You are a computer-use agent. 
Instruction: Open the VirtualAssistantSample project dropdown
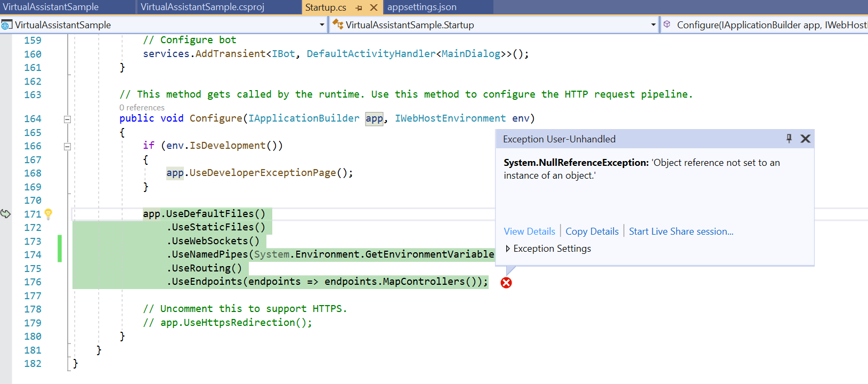(x=322, y=25)
